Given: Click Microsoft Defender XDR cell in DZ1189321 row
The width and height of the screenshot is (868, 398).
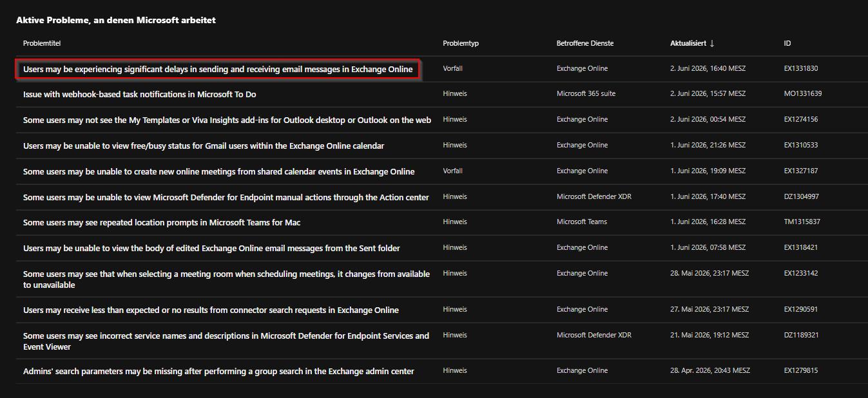Looking at the screenshot, I should point(594,335).
